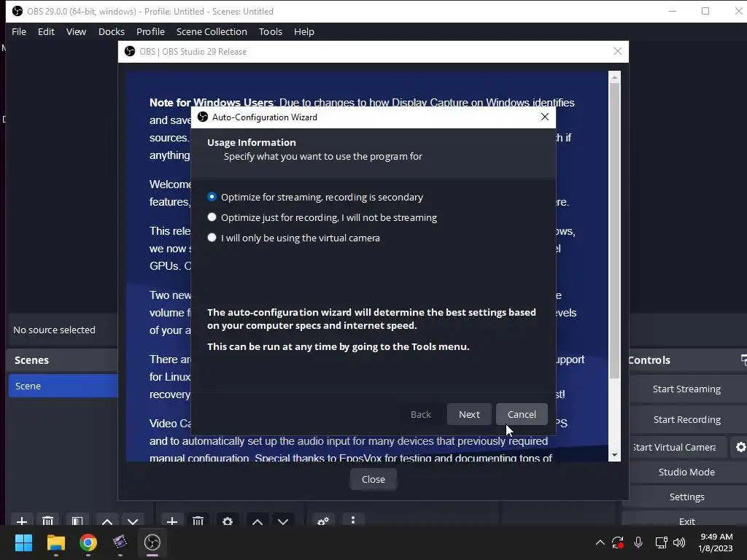
Task: Click OBS Studio icon in taskbar
Action: [x=152, y=542]
